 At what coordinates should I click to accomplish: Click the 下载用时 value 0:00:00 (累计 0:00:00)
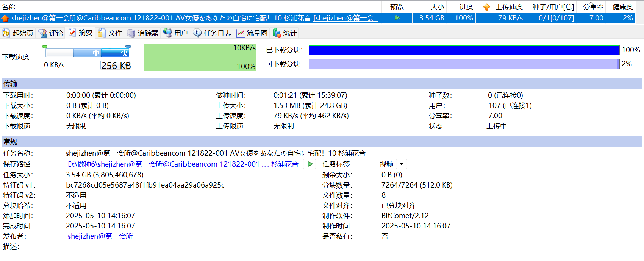[x=101, y=95]
